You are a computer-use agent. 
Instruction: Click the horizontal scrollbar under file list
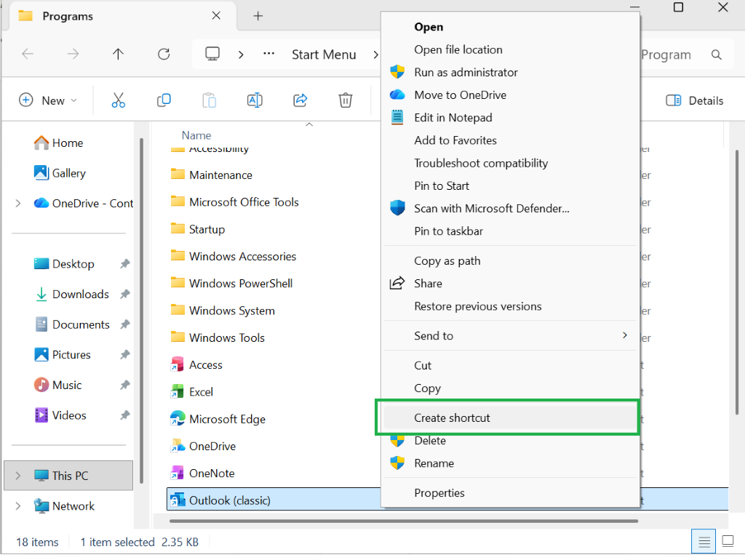pos(403,521)
